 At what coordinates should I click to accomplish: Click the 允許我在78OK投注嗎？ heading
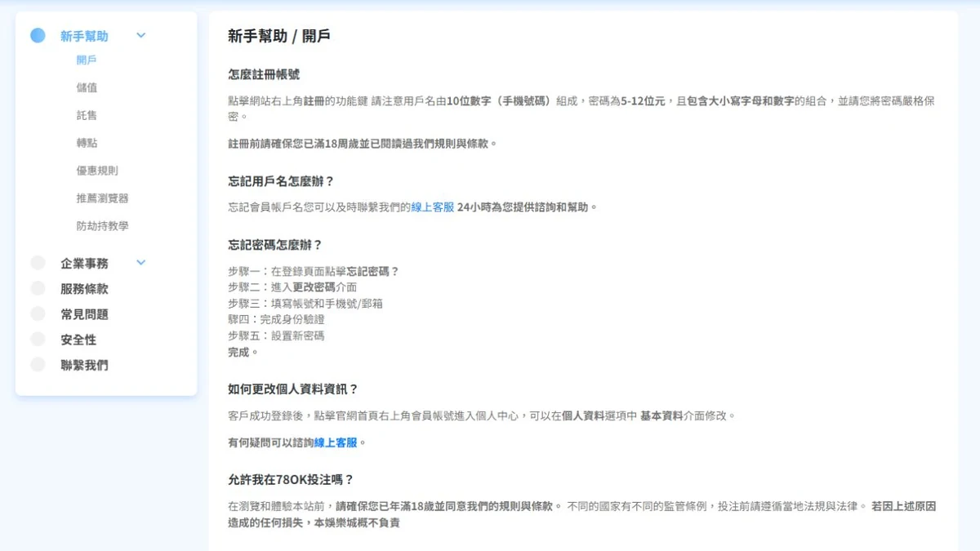291,479
